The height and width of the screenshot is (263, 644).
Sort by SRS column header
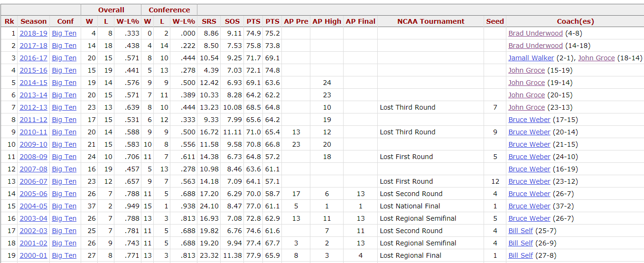coord(209,21)
